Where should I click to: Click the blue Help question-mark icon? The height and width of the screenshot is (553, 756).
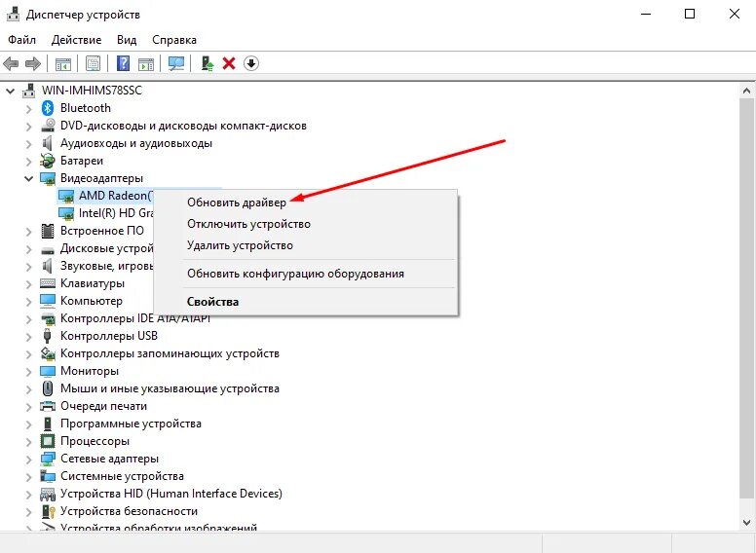tap(124, 63)
